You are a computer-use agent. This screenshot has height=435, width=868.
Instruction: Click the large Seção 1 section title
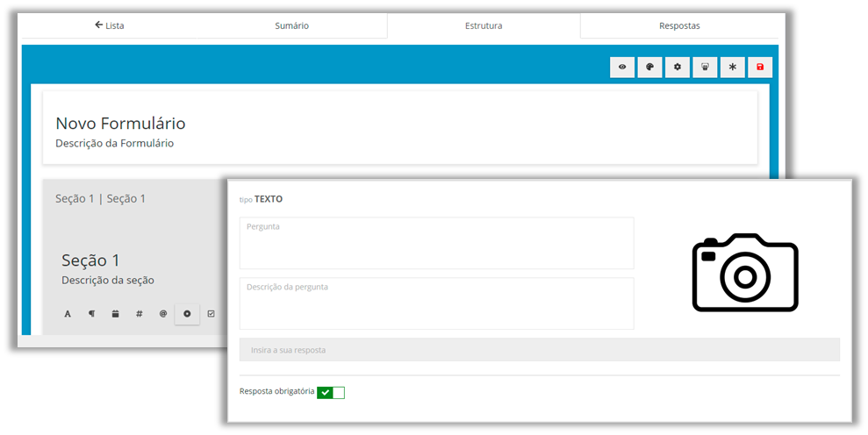pyautogui.click(x=90, y=260)
